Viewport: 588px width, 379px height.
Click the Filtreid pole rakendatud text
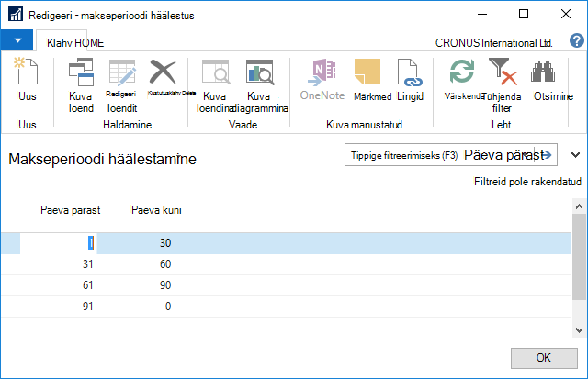(x=527, y=182)
